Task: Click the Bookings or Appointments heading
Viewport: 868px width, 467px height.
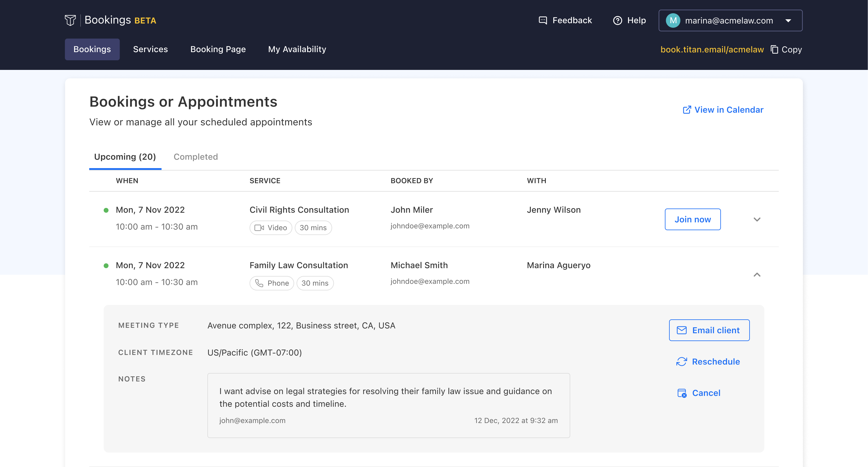Action: 183,102
